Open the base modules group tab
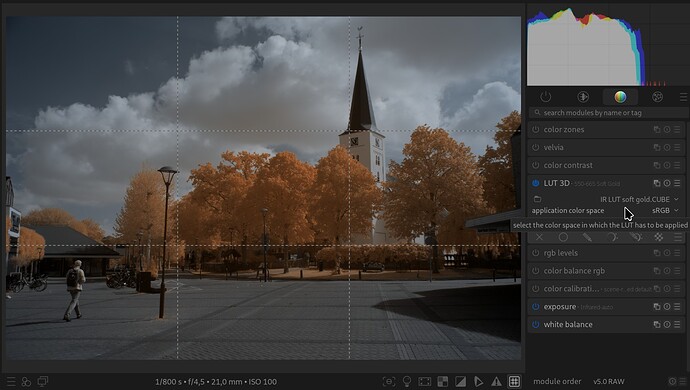690x390 pixels. [583, 97]
